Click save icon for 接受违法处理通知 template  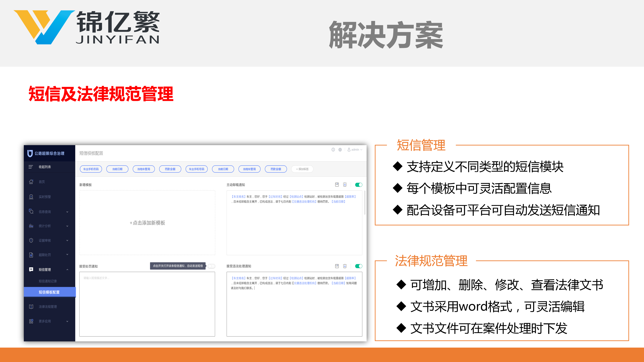click(x=337, y=266)
